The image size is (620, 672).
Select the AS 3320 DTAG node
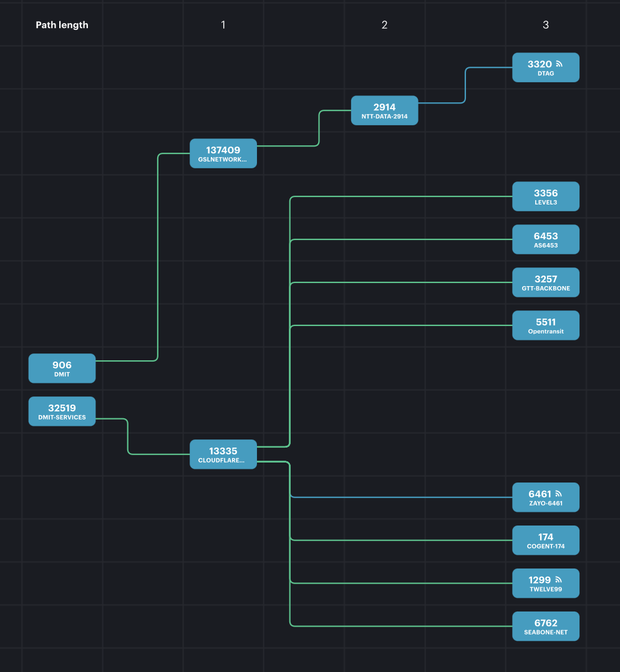(x=545, y=68)
